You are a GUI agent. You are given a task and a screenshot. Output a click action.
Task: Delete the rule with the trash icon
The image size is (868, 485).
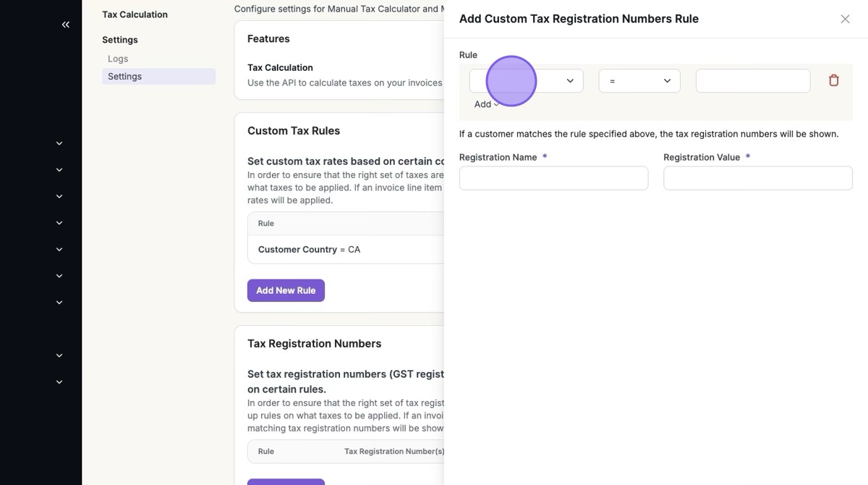833,80
